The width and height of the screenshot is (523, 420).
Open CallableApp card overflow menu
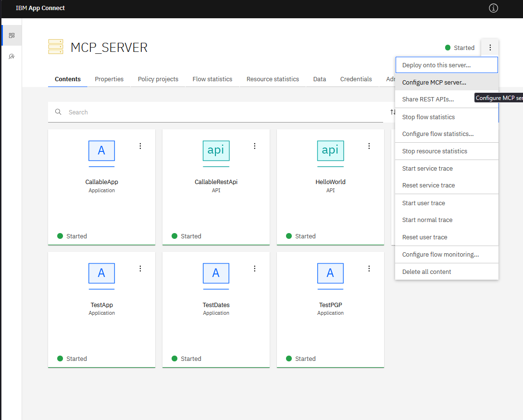[140, 146]
